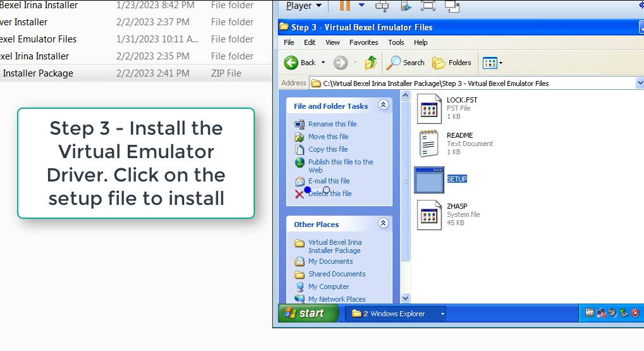Image resolution: width=644 pixels, height=351 pixels.
Task: Open the address bar dropdown arrow
Action: (x=640, y=83)
